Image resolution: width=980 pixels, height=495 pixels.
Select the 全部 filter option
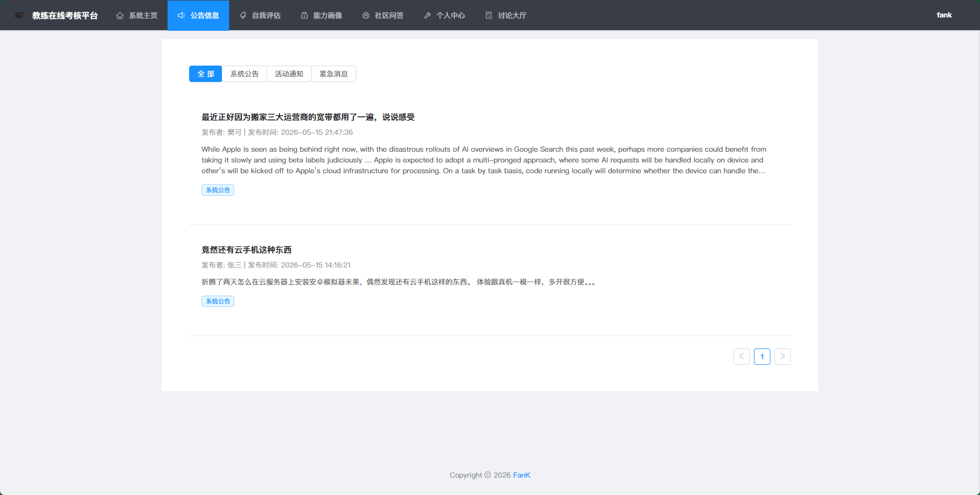click(206, 74)
